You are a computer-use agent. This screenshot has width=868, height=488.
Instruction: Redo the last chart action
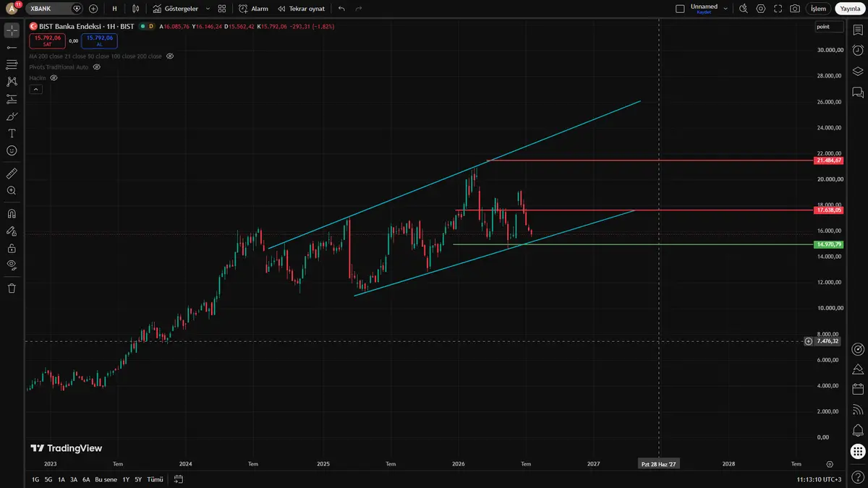[359, 9]
